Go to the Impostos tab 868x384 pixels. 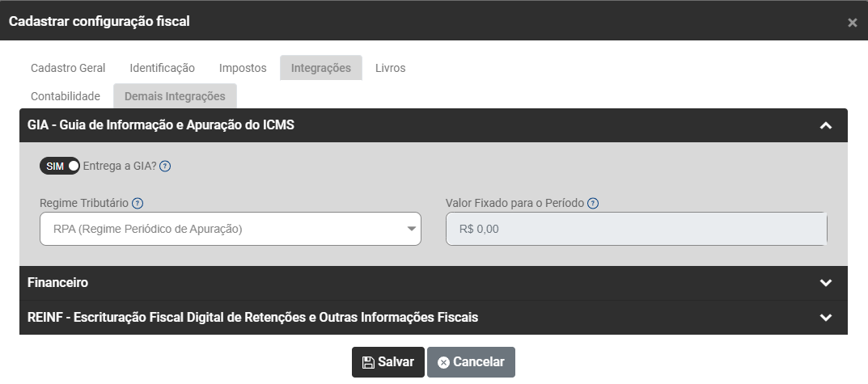coord(243,68)
